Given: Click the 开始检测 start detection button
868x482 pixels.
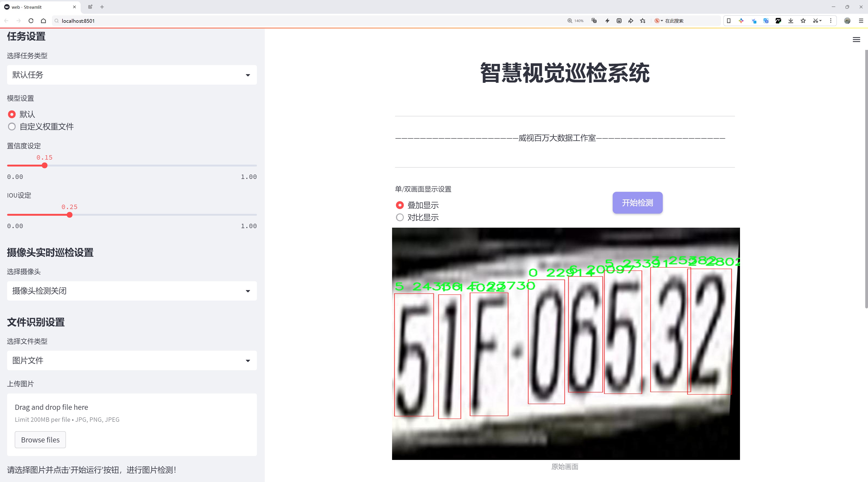Looking at the screenshot, I should [637, 203].
